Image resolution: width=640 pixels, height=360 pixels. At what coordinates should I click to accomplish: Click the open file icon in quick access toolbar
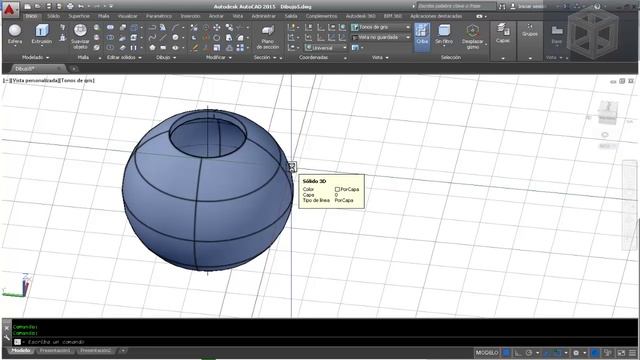pos(37,6)
